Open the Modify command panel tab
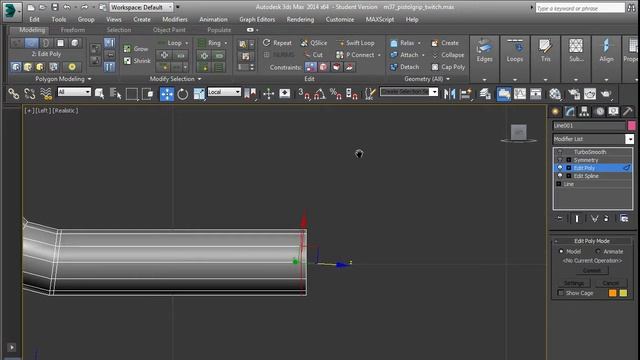This screenshot has height=360, width=640. 570,111
